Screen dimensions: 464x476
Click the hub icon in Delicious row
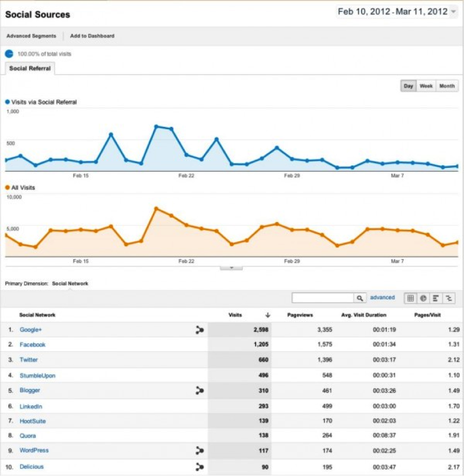(200, 467)
